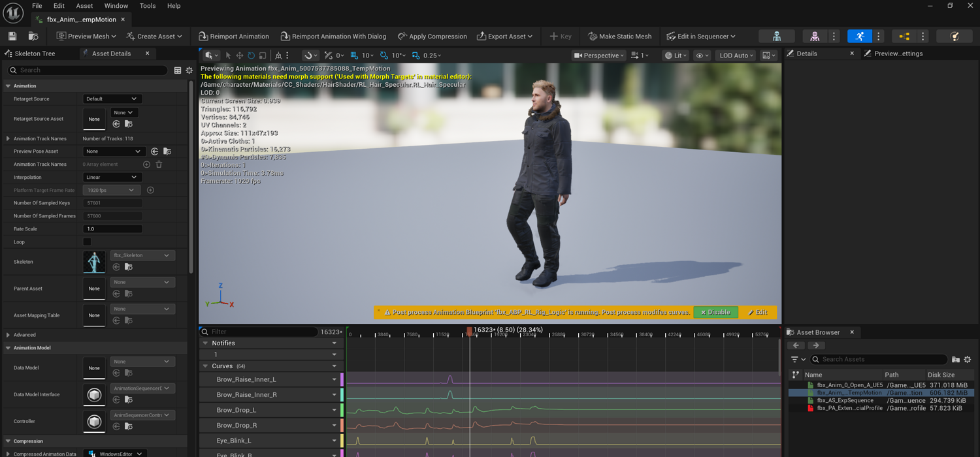Toggle details property matrix view icon
Screen dimensions: 980x457
[178, 70]
